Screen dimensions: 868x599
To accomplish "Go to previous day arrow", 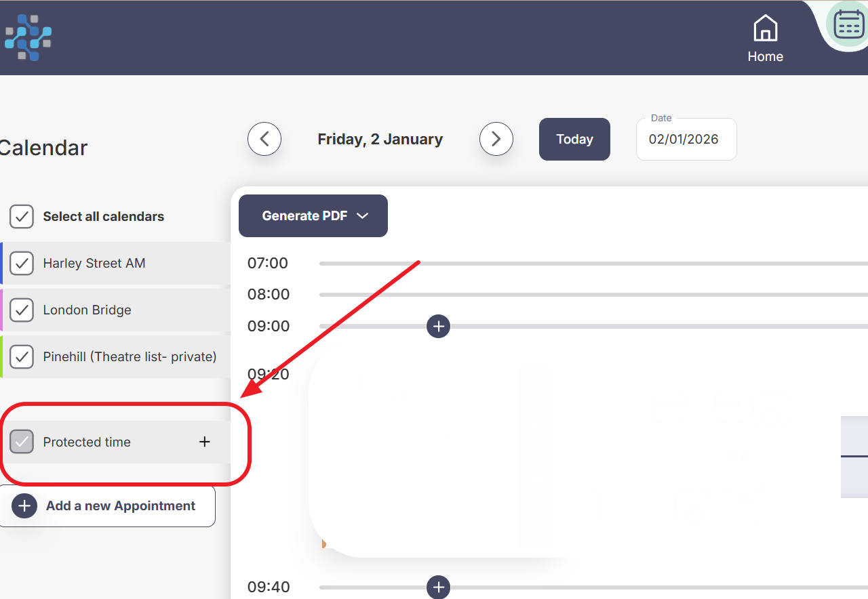I will click(264, 139).
